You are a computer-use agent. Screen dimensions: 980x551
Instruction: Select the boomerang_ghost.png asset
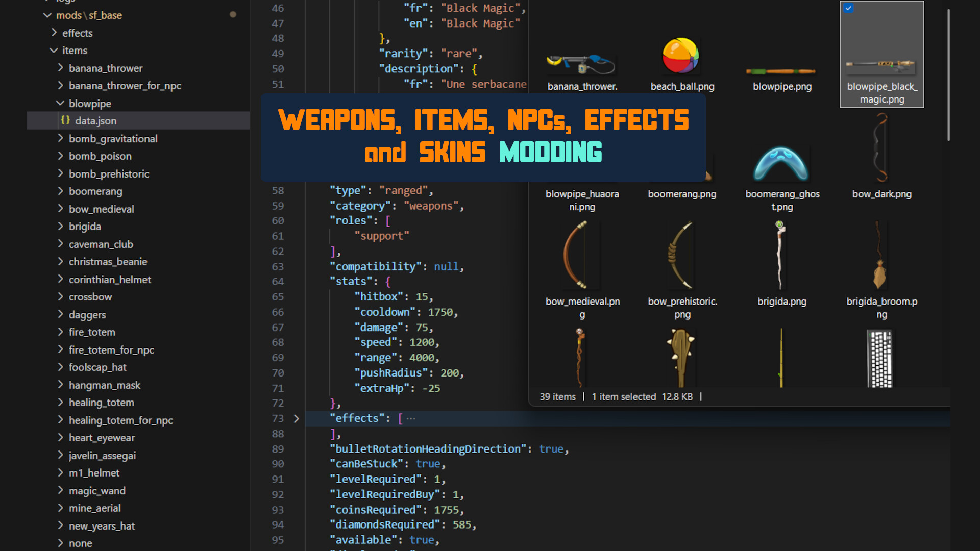point(781,163)
